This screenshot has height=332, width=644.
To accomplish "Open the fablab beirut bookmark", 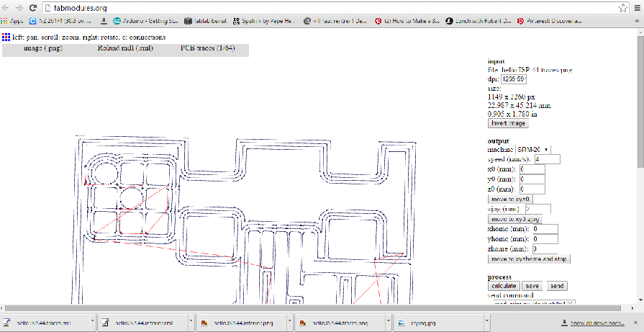I will coord(205,21).
